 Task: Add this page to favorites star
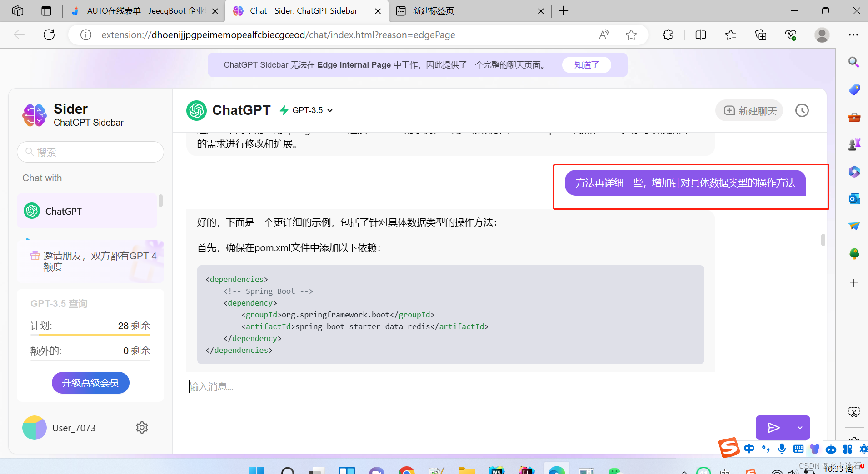(631, 35)
